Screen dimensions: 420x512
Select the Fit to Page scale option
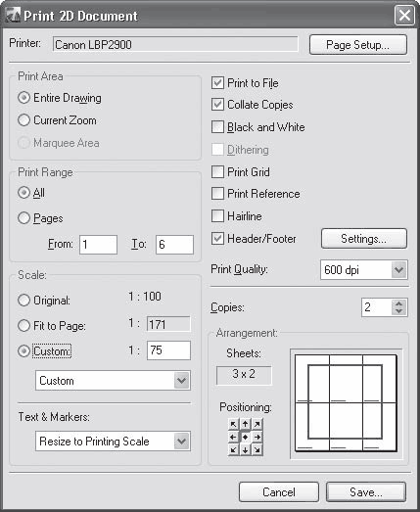point(23,326)
